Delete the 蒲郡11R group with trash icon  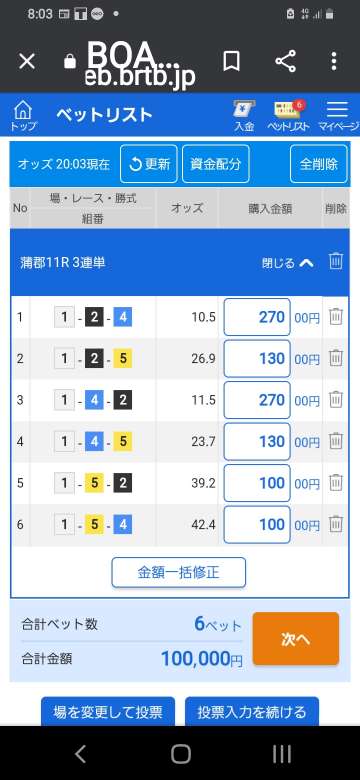tap(336, 261)
